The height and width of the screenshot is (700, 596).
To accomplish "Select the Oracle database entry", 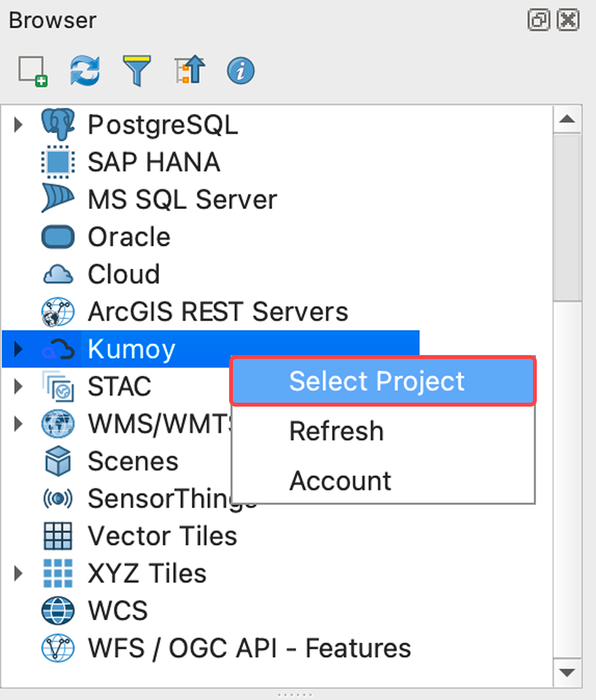I will click(129, 237).
